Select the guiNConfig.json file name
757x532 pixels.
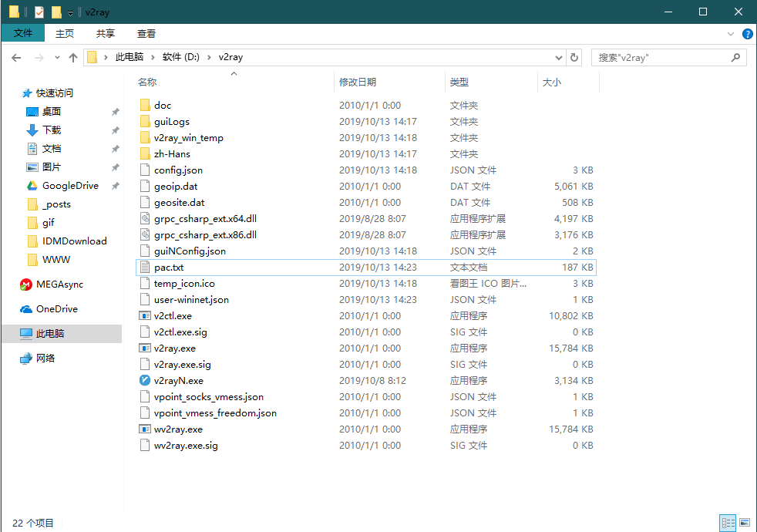(190, 251)
